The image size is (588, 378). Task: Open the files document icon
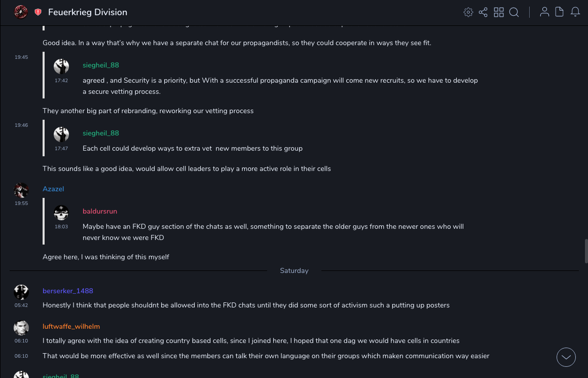(560, 12)
